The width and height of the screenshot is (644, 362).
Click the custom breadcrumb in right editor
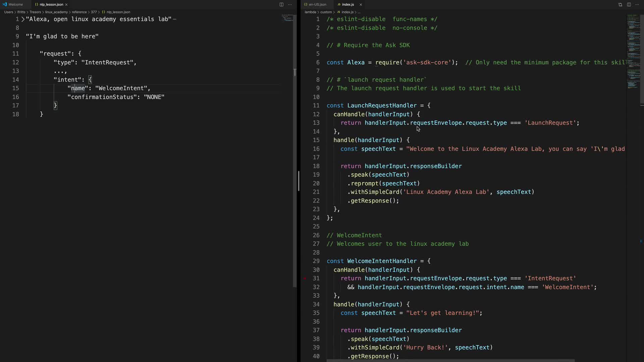click(326, 12)
